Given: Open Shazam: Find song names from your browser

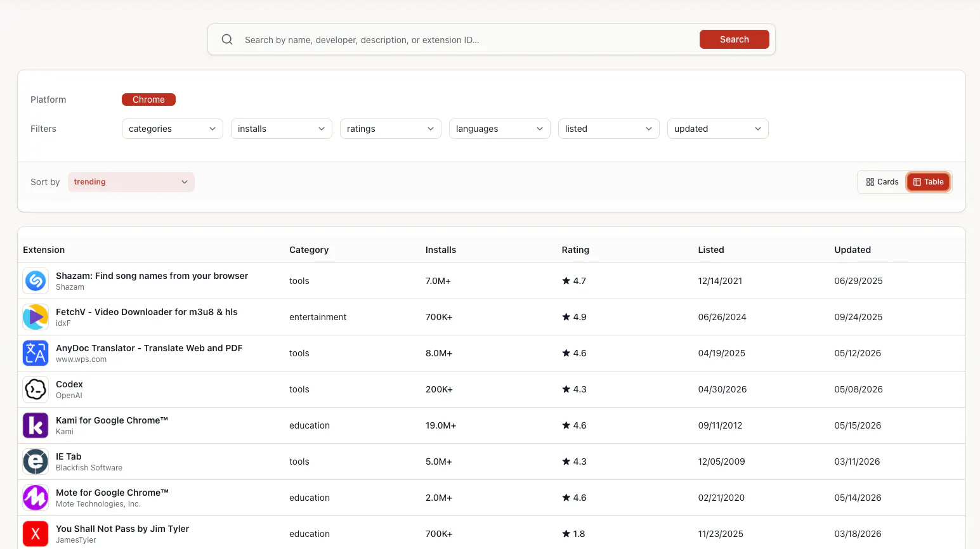Looking at the screenshot, I should (152, 276).
